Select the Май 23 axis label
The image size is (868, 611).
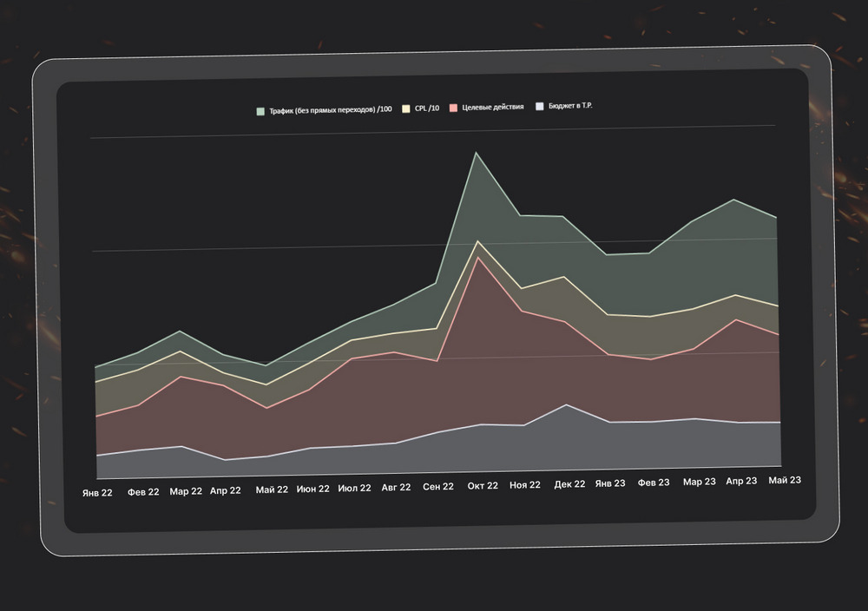click(785, 481)
